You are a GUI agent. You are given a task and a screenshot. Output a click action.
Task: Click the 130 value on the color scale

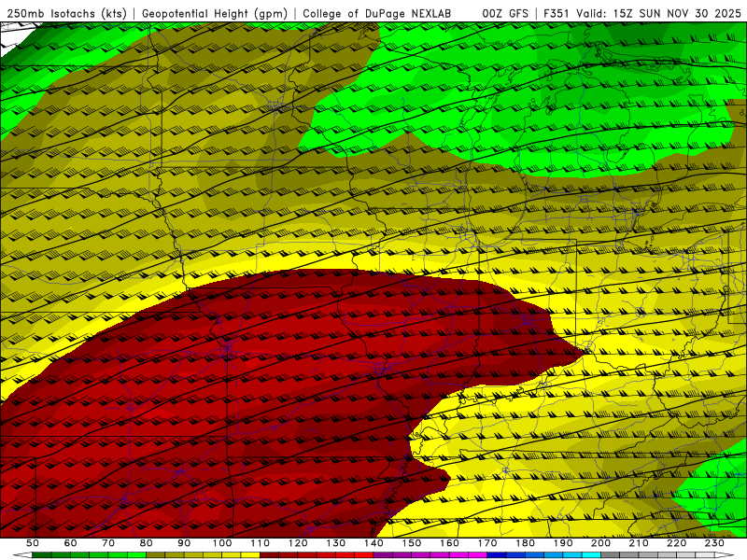[x=336, y=543]
